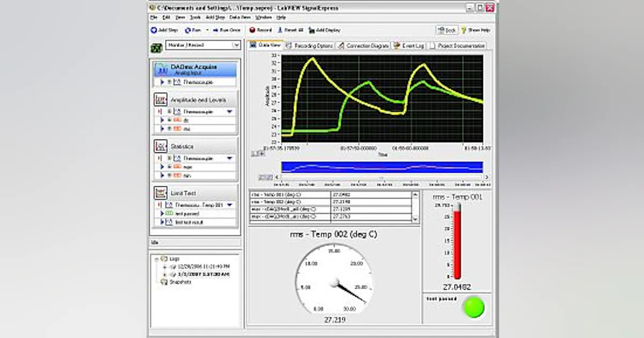
Task: Select the rms - Temp 001 table row
Action: pos(331,195)
